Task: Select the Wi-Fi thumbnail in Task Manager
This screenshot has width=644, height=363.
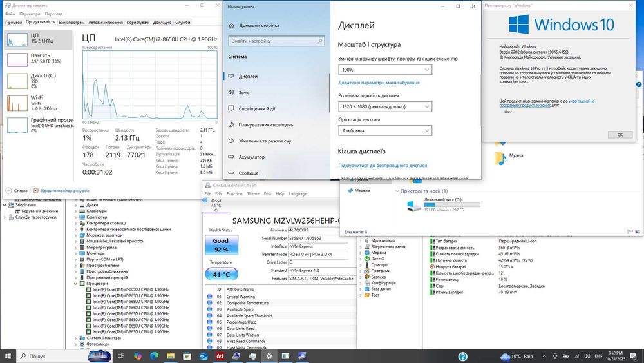Action: coord(17,103)
